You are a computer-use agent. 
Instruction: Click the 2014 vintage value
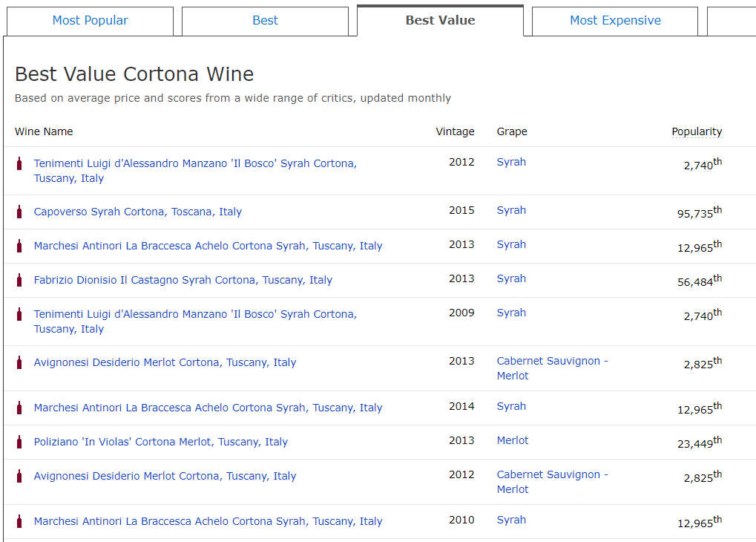point(461,407)
